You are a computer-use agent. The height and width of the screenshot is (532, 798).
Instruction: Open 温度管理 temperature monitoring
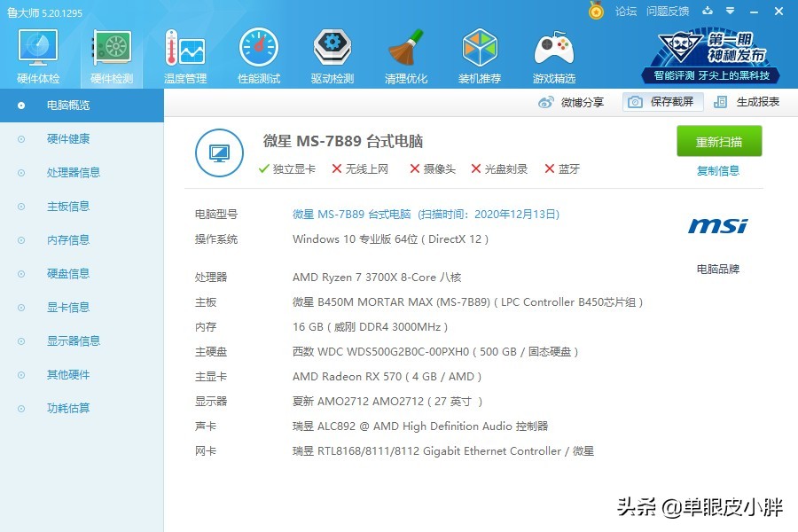(x=184, y=53)
